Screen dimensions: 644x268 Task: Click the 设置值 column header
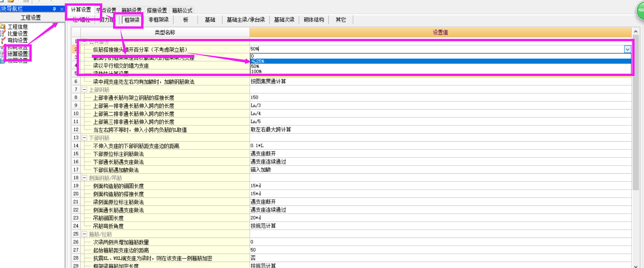point(440,32)
